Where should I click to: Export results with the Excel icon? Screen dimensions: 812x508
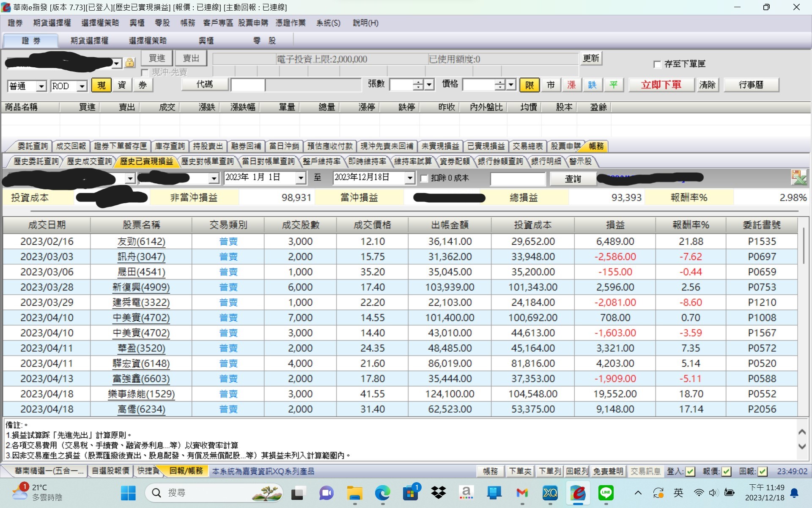[798, 177]
